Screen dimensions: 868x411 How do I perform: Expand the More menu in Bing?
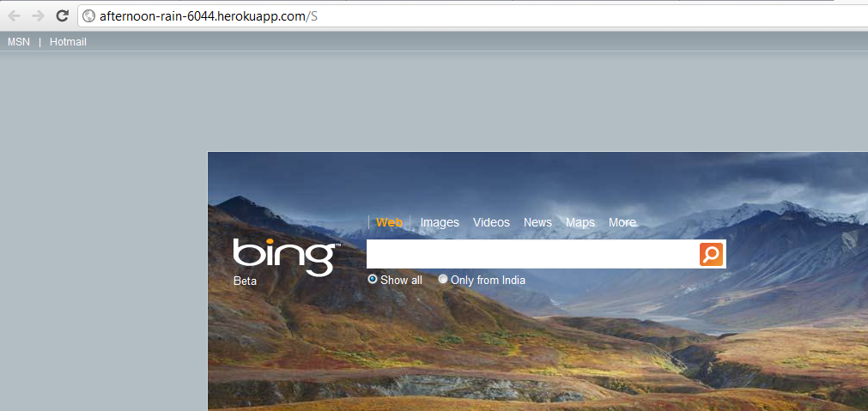pyautogui.click(x=622, y=222)
